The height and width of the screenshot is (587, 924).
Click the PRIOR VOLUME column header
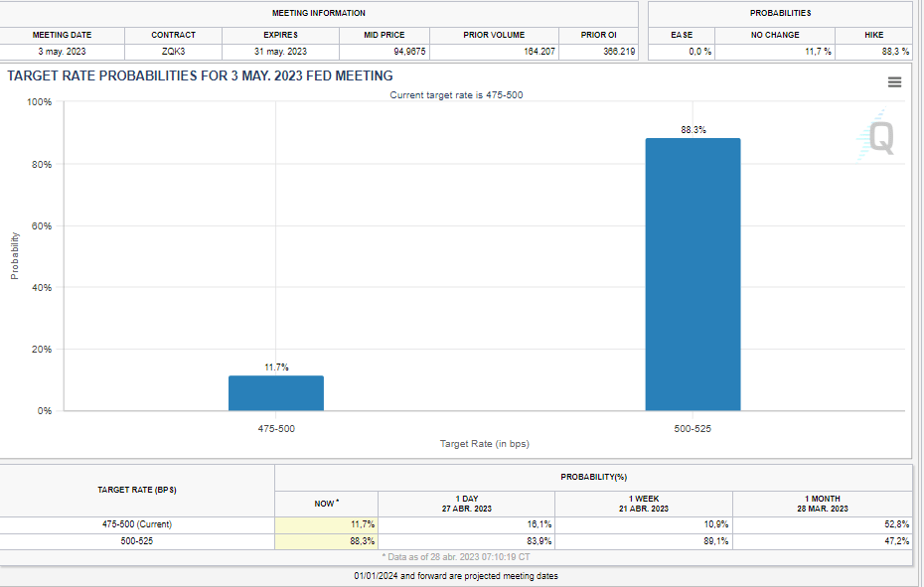[x=494, y=35]
